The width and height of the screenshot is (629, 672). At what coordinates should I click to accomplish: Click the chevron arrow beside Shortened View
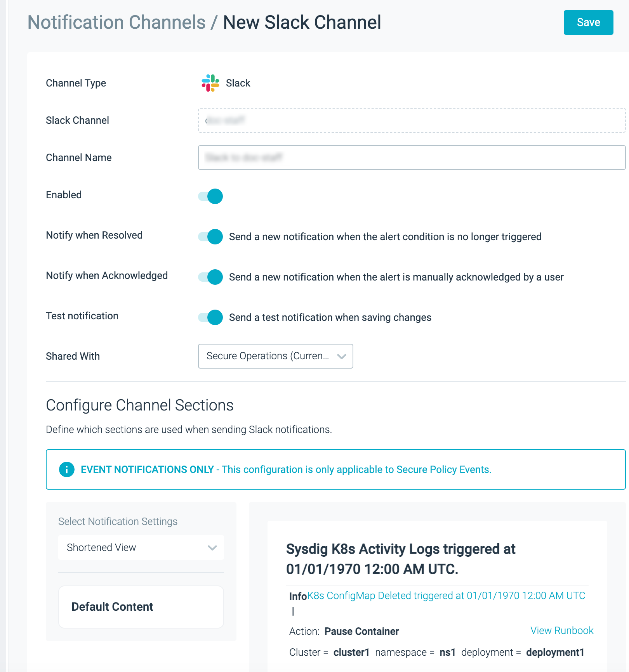(x=212, y=547)
